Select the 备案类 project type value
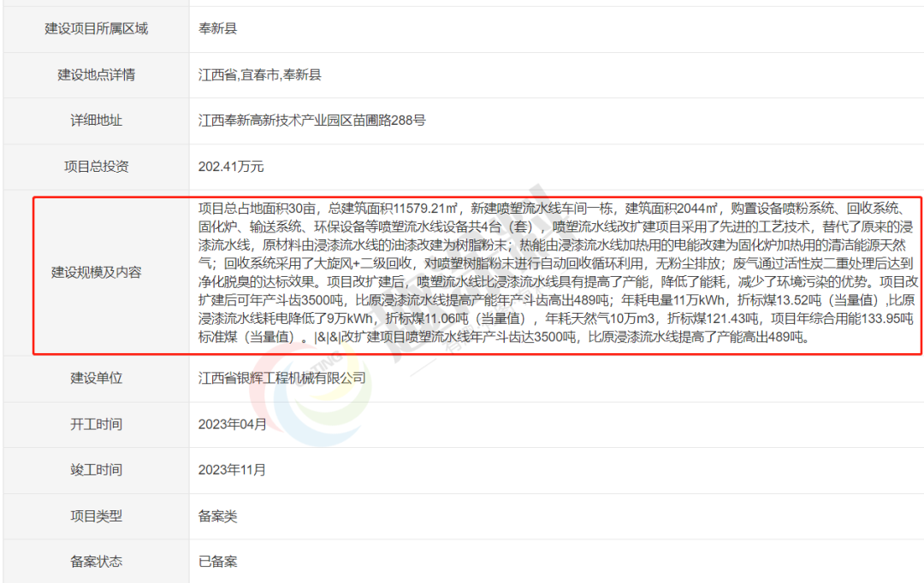This screenshot has width=924, height=583. [217, 515]
